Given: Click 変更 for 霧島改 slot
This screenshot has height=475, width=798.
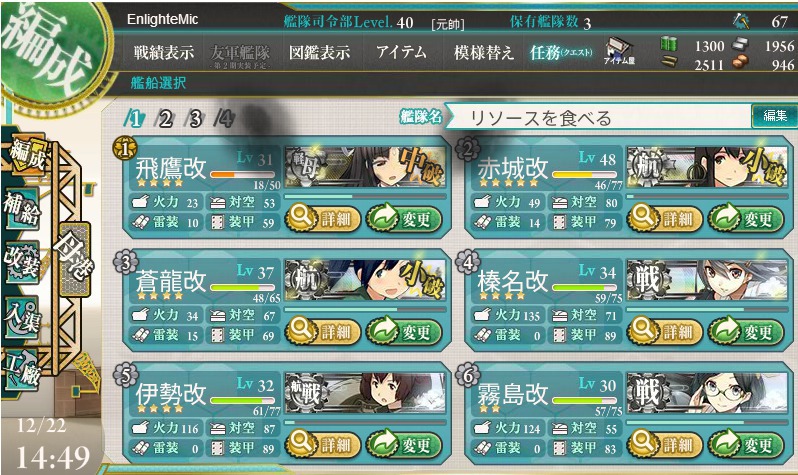Looking at the screenshot, I should click(x=744, y=445).
